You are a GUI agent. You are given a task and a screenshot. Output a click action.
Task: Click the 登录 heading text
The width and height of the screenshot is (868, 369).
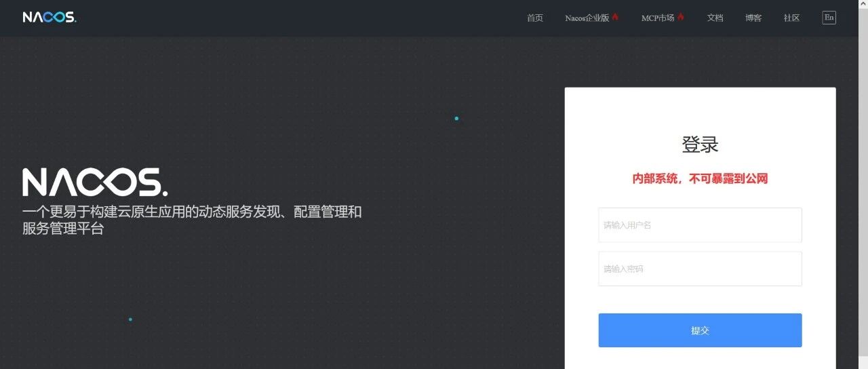[x=700, y=144]
